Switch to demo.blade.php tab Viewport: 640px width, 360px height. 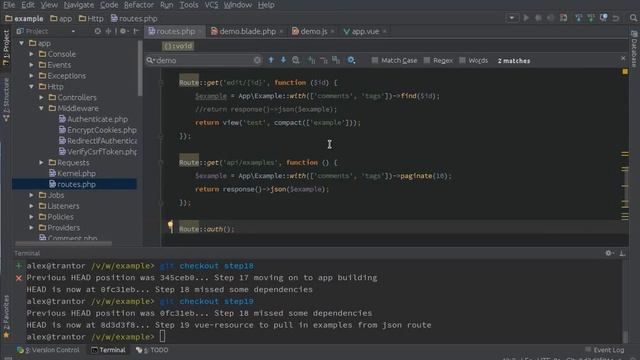(243, 31)
